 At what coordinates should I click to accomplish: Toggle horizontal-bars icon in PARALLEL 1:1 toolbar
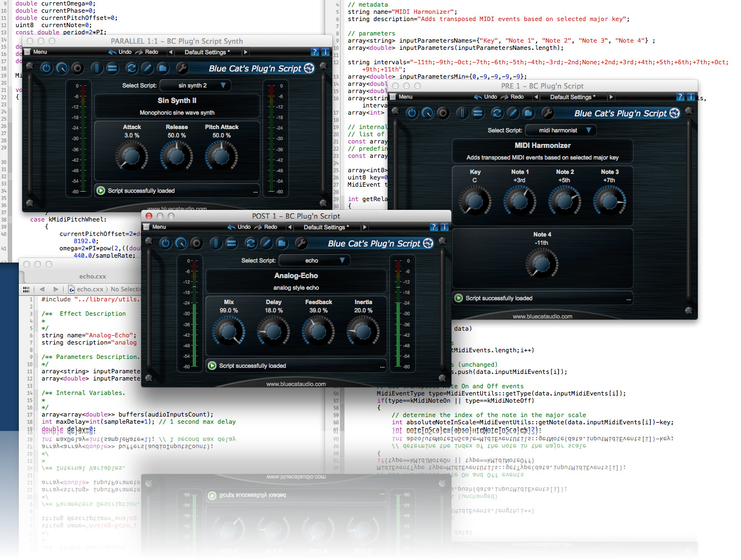pyautogui.click(x=112, y=68)
